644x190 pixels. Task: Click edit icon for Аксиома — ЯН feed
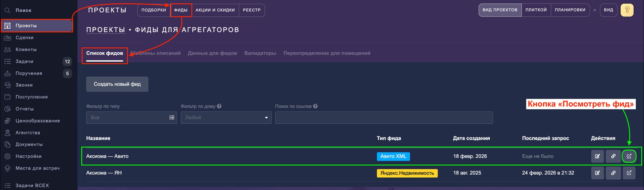click(x=597, y=173)
